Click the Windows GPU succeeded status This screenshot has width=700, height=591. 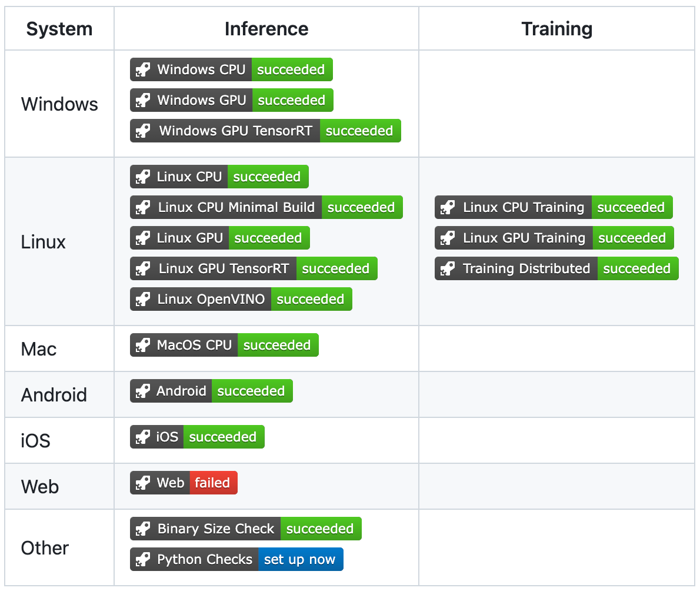(x=292, y=101)
